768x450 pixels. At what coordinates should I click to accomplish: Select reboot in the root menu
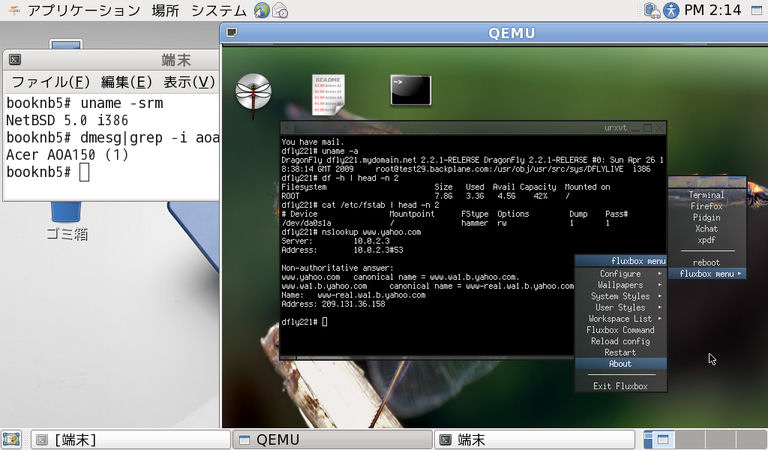(x=707, y=262)
